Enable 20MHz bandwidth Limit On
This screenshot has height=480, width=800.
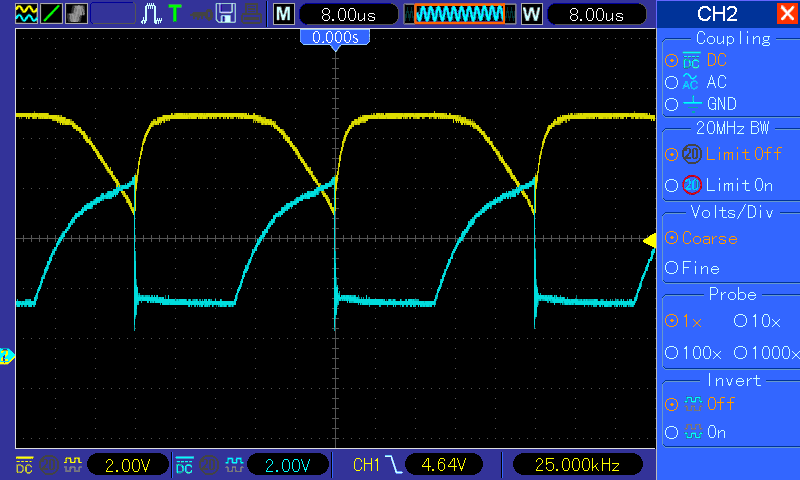point(671,185)
